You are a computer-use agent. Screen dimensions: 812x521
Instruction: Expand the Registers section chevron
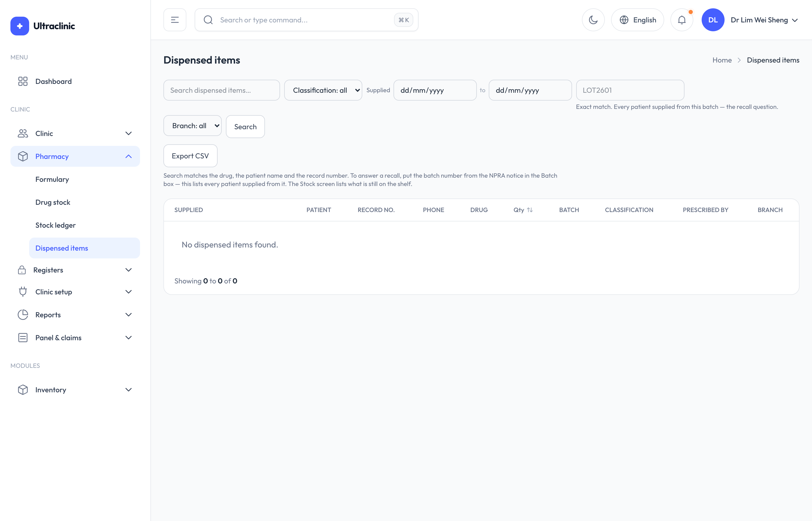pyautogui.click(x=128, y=270)
